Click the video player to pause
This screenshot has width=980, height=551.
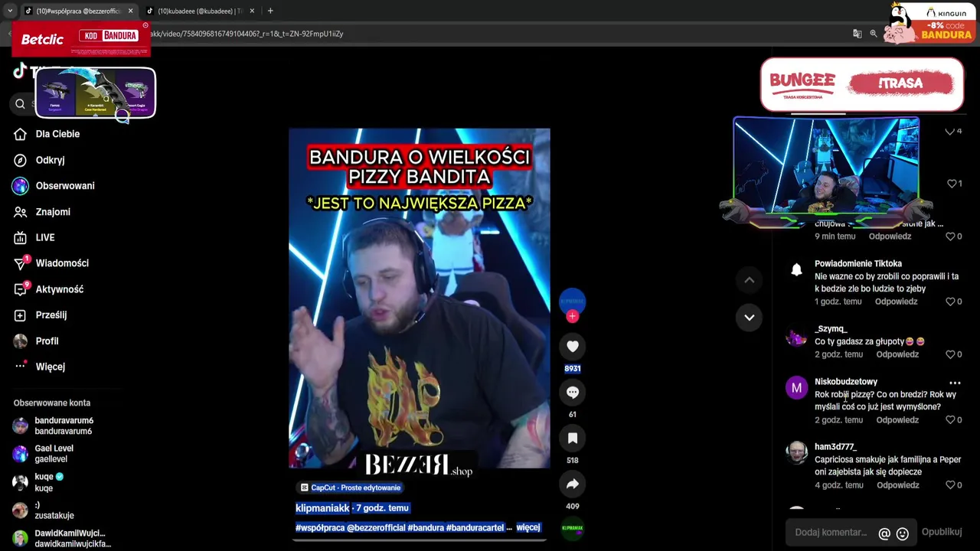pyautogui.click(x=419, y=298)
